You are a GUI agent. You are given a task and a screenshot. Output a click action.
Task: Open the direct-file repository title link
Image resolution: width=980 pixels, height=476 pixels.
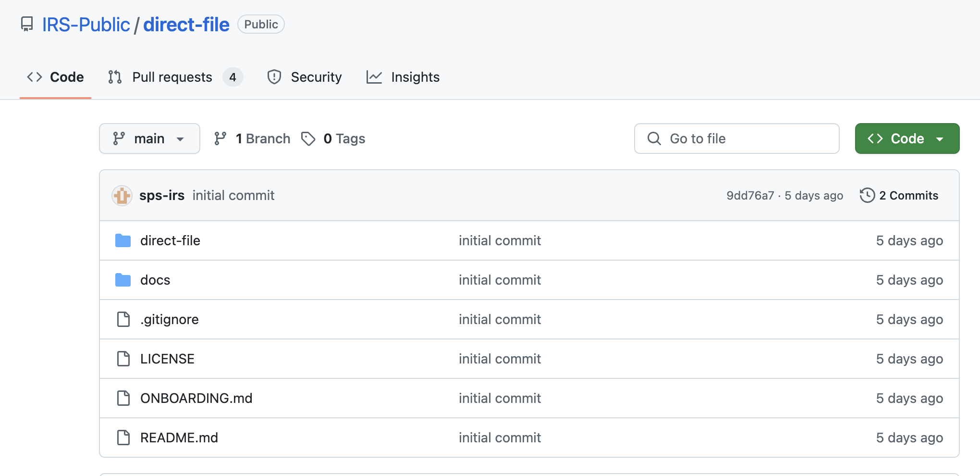(x=186, y=25)
